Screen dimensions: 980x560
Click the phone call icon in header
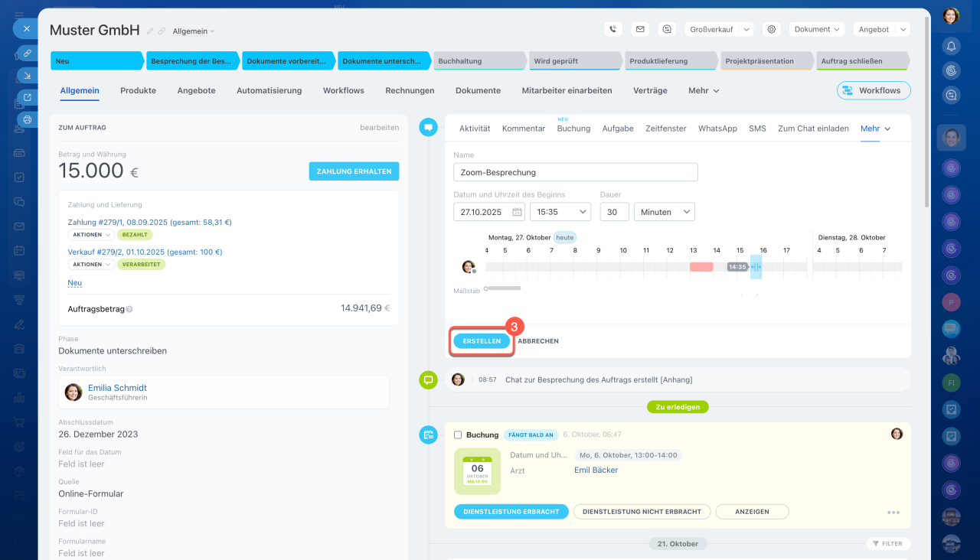tap(612, 29)
